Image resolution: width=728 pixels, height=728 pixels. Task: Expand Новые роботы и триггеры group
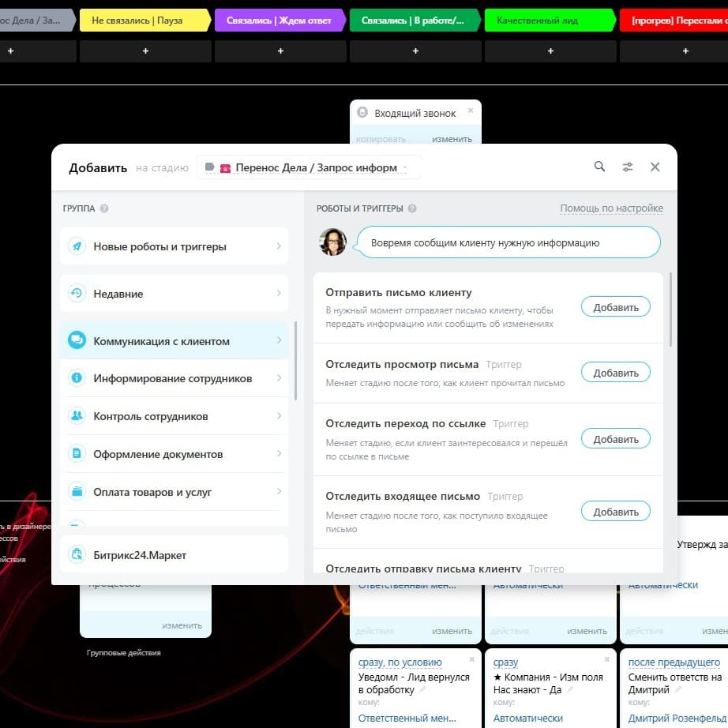pos(174,246)
